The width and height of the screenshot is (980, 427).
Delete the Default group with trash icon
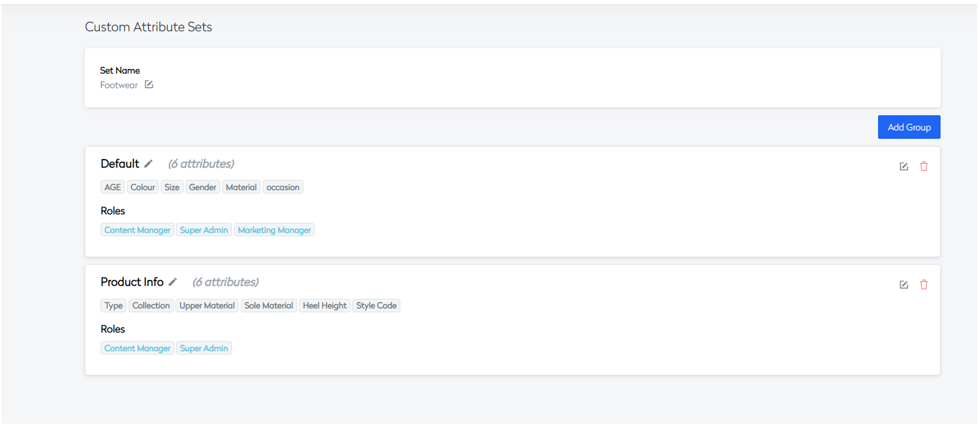tap(923, 166)
